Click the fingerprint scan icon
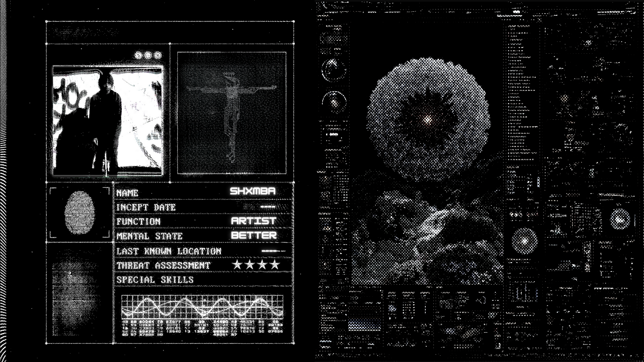The image size is (644, 362). tap(80, 212)
